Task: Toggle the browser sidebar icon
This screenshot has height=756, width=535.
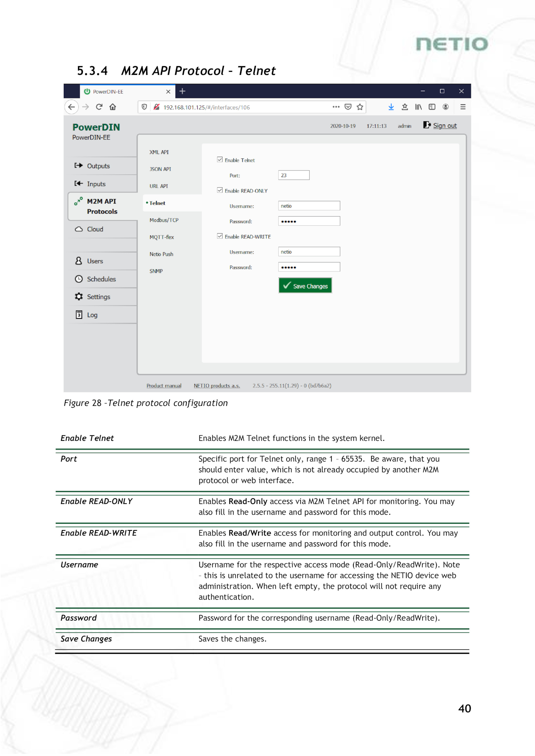Action: pos(432,107)
